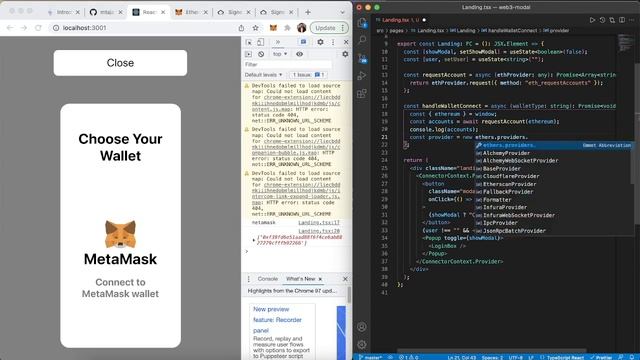Toggle the DevTools device toolbar
Image resolution: width=640 pixels, height=360 pixels.
click(260, 42)
